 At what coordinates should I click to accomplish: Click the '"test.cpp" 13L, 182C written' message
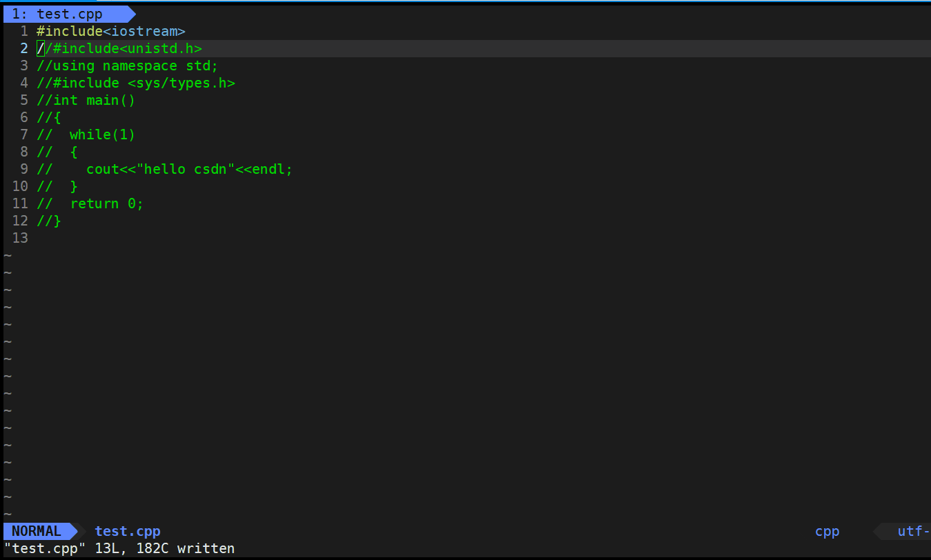[x=119, y=548]
